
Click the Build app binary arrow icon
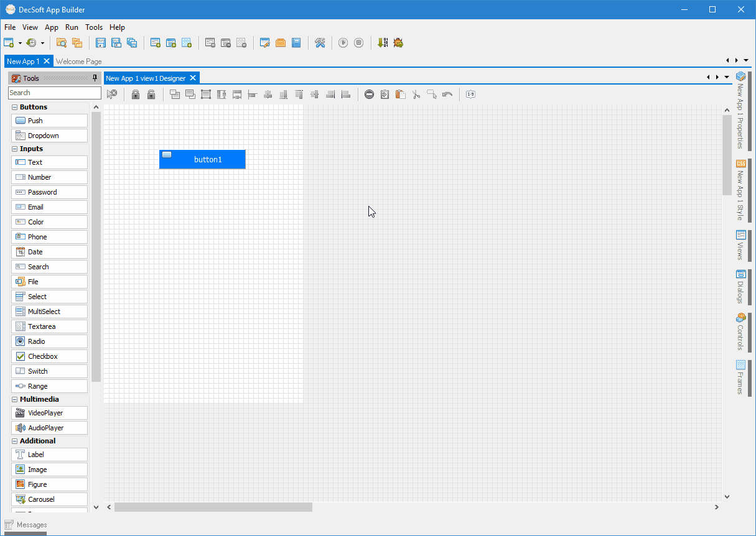(x=383, y=43)
